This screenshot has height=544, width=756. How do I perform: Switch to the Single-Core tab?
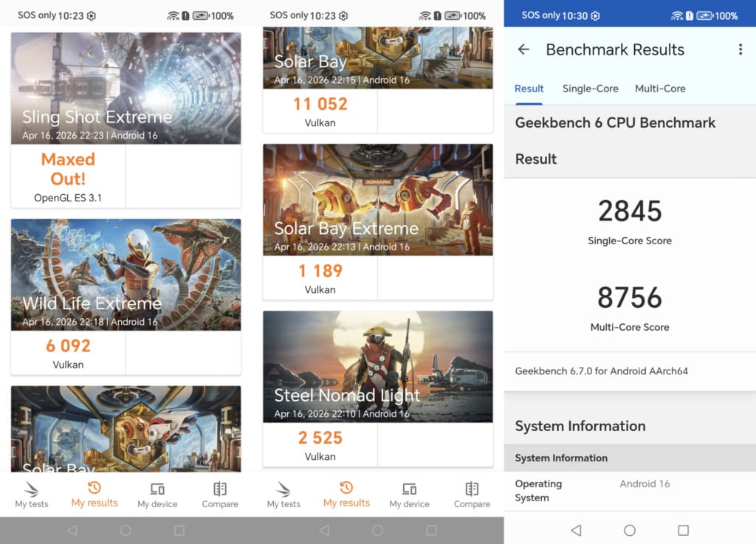[x=590, y=89]
